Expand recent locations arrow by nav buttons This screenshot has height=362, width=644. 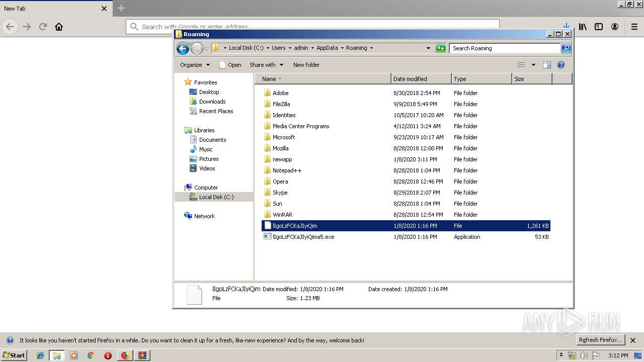tap(206, 48)
